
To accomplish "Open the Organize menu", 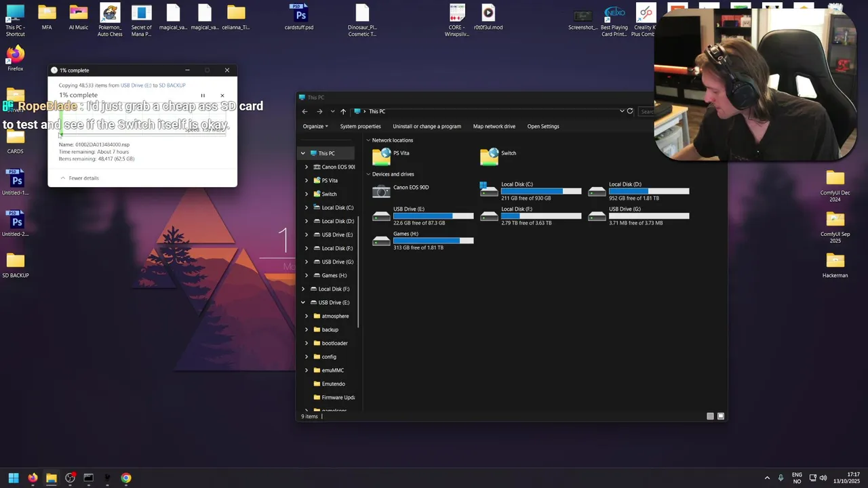I will point(315,126).
